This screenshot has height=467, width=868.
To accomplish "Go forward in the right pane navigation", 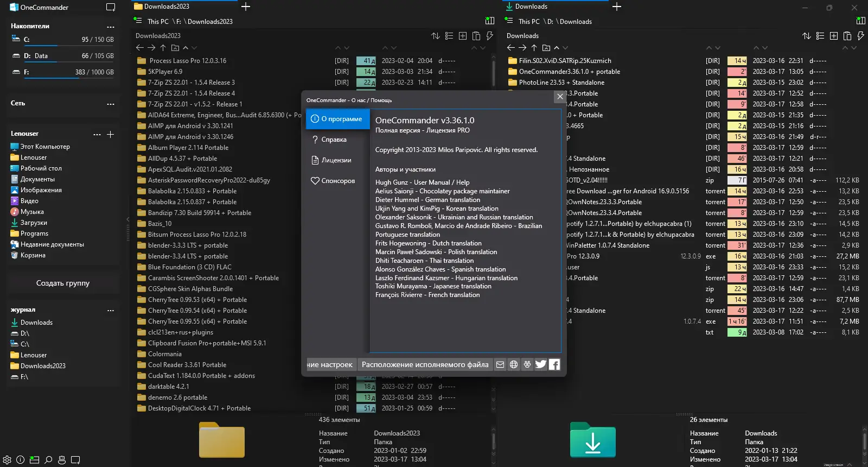I will coord(522,48).
